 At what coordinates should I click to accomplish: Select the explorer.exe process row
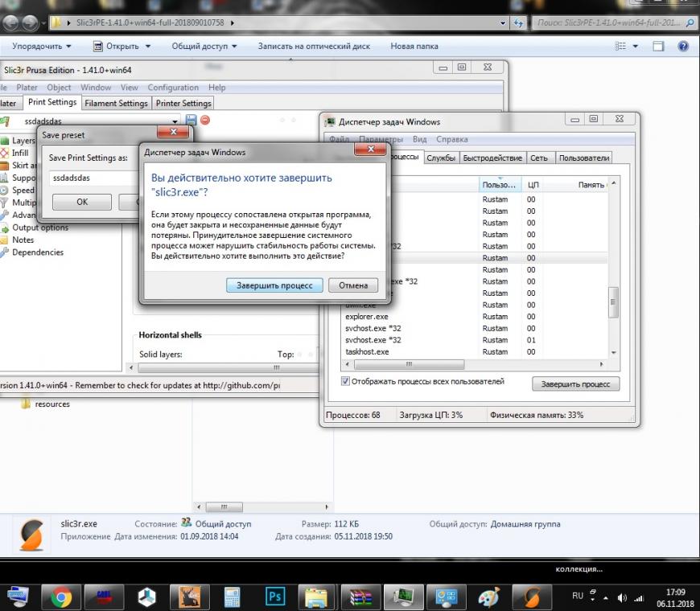click(x=473, y=317)
